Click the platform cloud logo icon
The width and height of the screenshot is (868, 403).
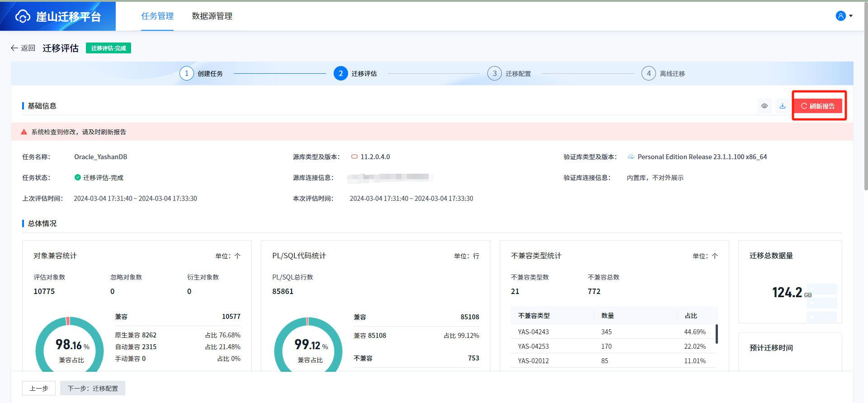click(23, 16)
